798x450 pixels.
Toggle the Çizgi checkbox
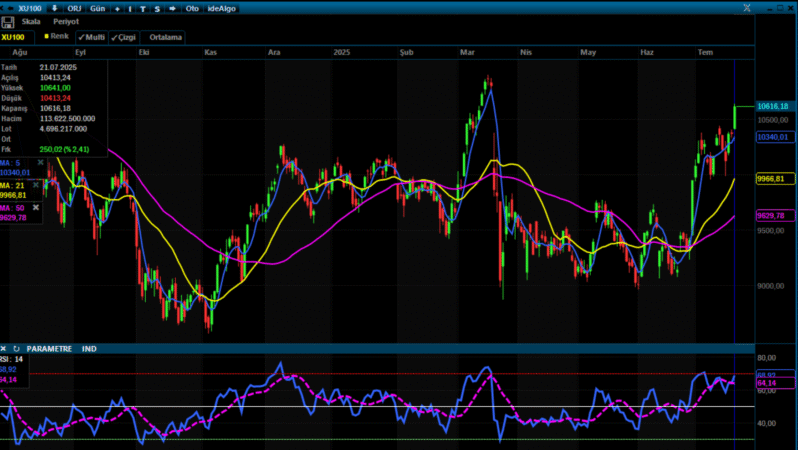coord(124,37)
